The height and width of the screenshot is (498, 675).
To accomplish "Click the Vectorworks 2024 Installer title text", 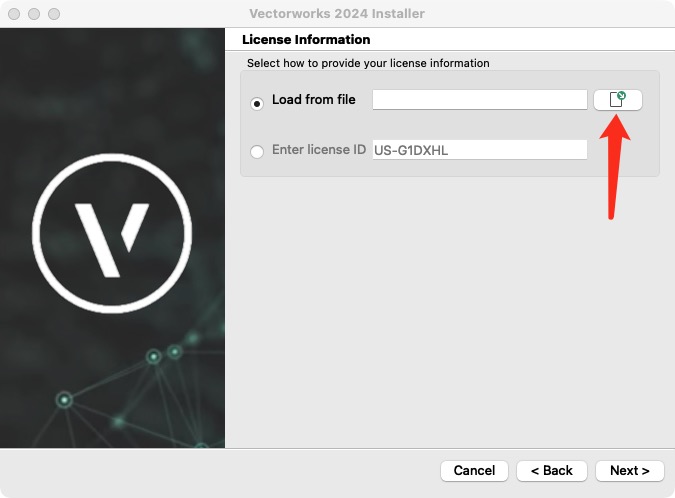I will tap(337, 13).
